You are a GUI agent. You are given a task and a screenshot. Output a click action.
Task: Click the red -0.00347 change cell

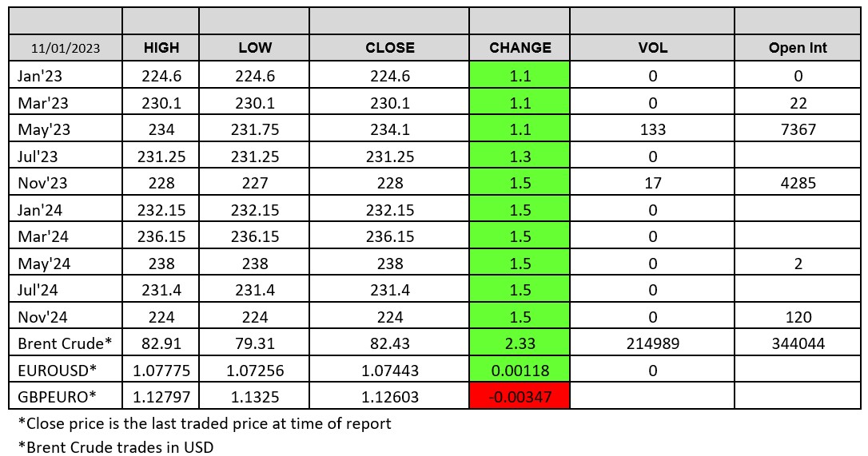click(520, 395)
